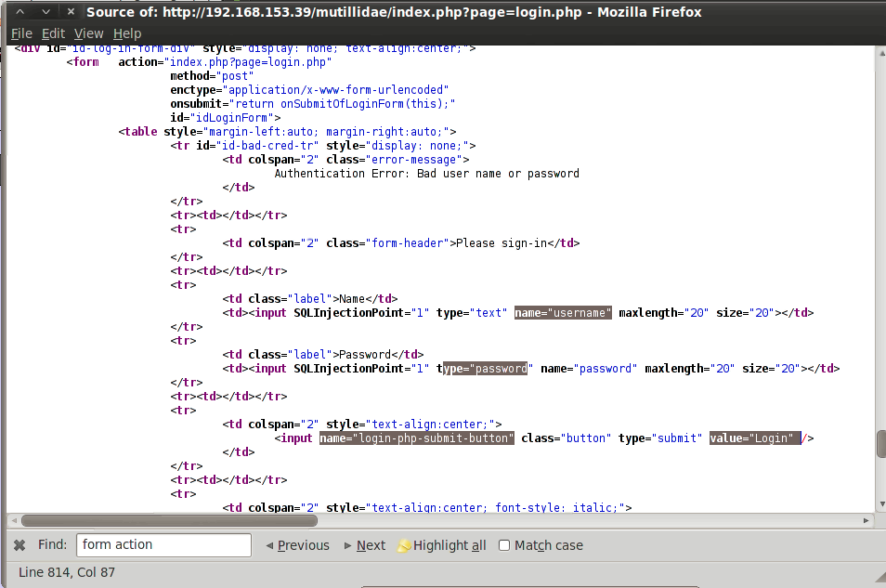
Task: Click the scroll up arrow of vertical scrollbar
Action: [x=880, y=53]
